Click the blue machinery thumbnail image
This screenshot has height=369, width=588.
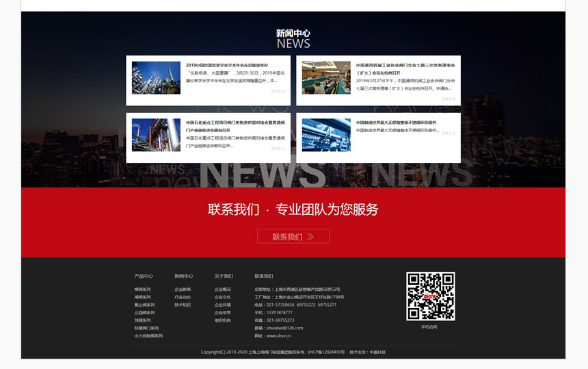[x=326, y=135]
